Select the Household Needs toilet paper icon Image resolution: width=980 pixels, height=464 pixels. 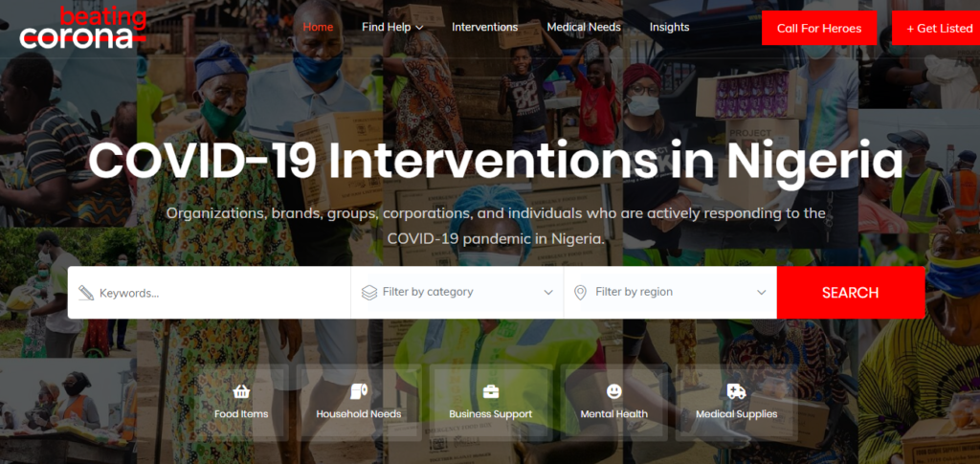click(x=359, y=391)
